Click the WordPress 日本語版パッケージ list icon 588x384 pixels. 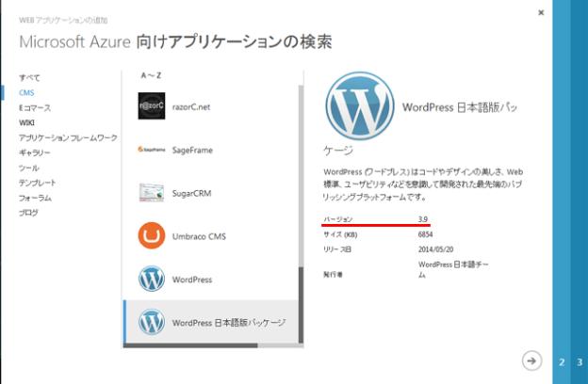[152, 322]
